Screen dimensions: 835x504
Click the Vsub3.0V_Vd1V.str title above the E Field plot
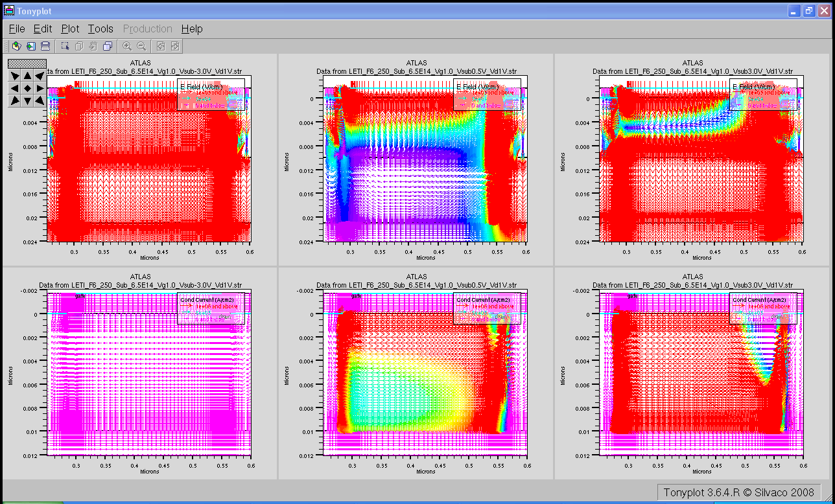692,71
